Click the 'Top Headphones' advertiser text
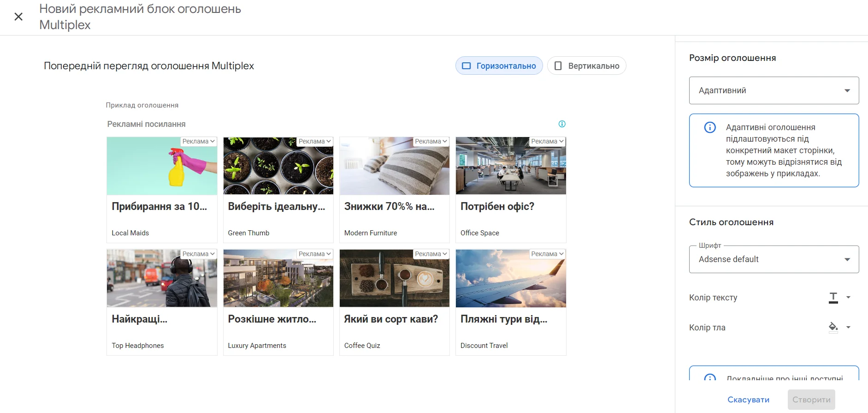The image size is (868, 413). [138, 346]
